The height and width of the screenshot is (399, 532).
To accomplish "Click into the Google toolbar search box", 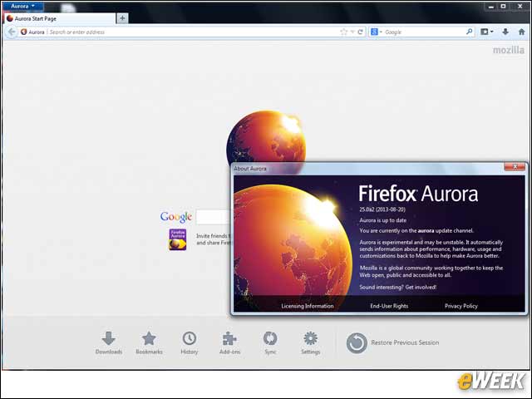I will coord(424,32).
